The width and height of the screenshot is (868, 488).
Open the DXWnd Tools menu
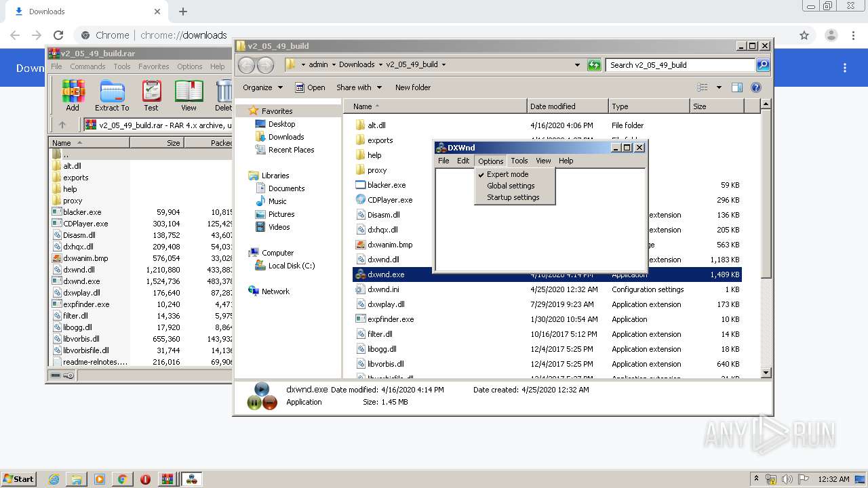coord(519,161)
